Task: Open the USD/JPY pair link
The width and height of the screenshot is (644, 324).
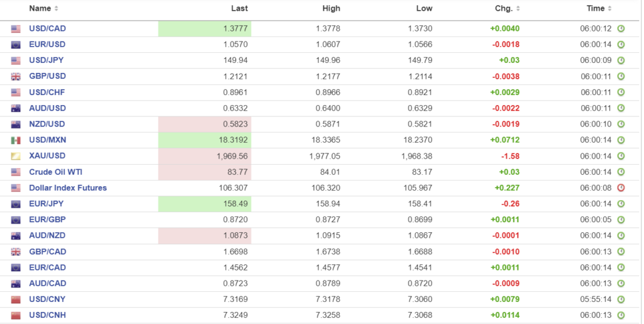Action: coord(47,60)
